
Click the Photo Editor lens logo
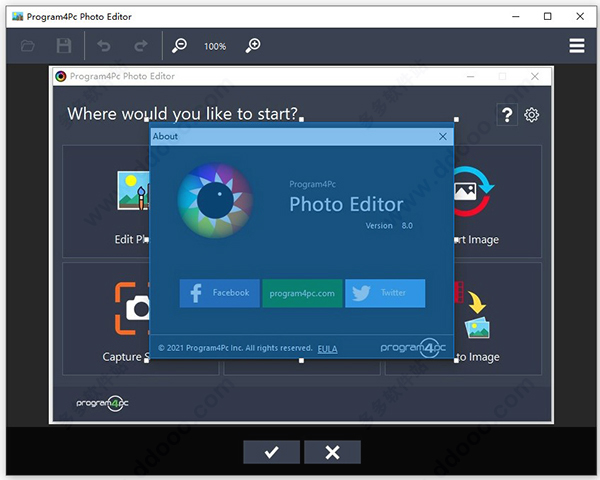coord(215,200)
